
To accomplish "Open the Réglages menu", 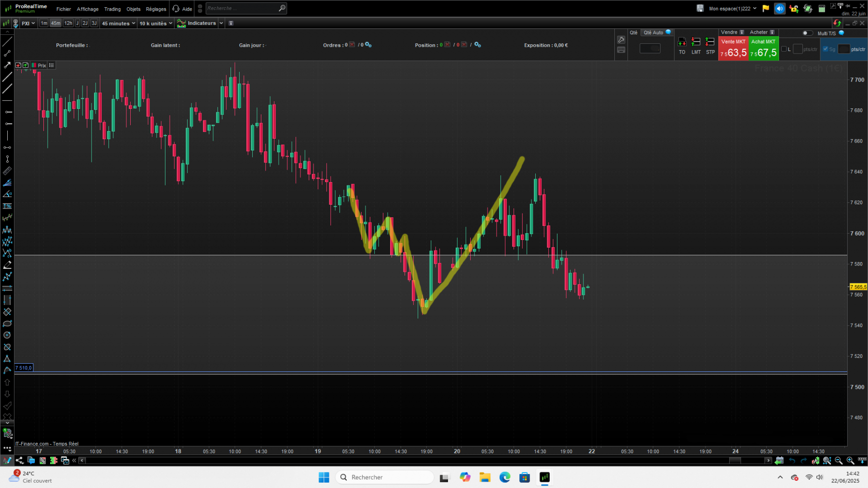I will pos(156,9).
